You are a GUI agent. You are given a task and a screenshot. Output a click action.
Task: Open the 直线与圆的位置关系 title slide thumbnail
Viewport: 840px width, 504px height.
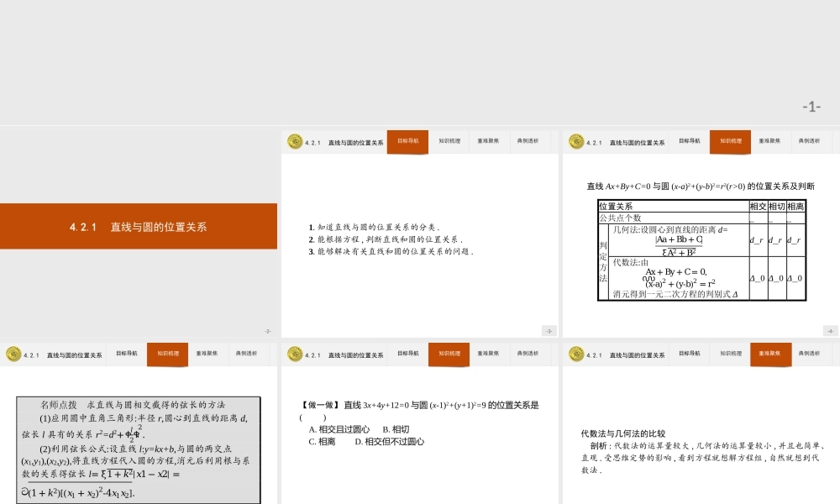click(139, 226)
